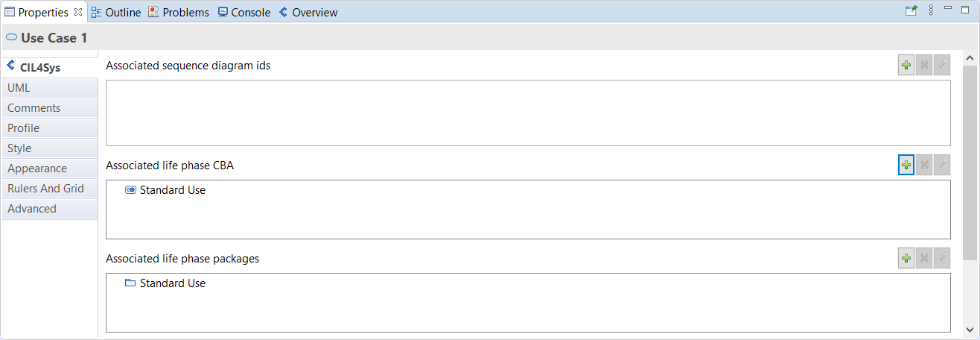980x340 pixels.
Task: Pin properties view to selection icon
Action: (911, 10)
